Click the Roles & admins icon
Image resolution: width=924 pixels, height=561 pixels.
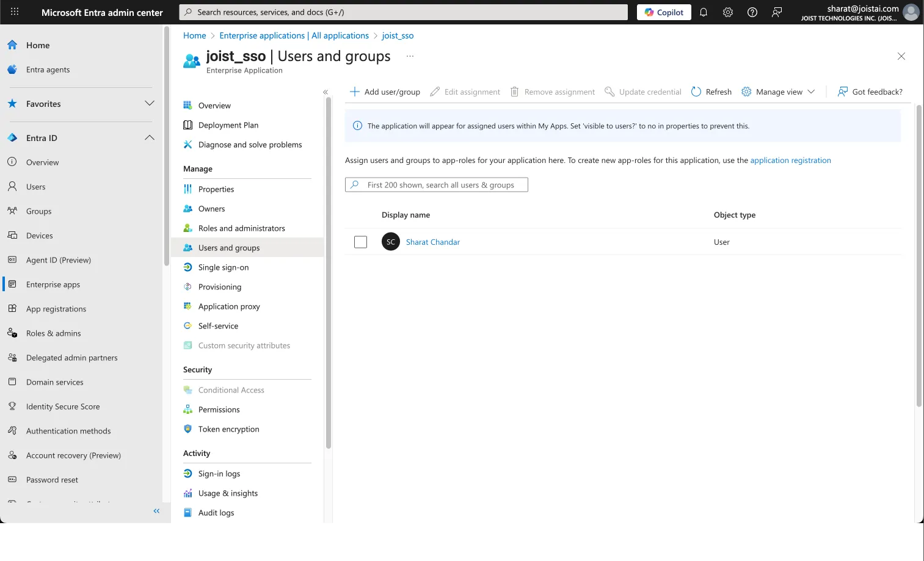12,333
